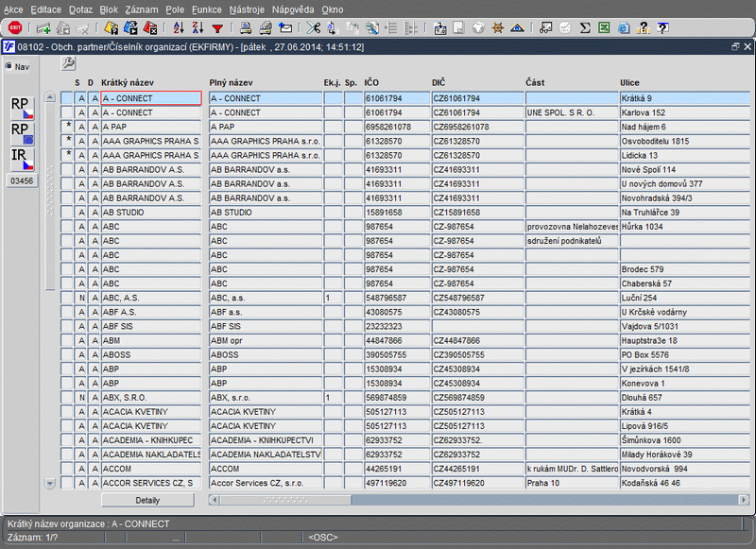Image resolution: width=756 pixels, height=549 pixels.
Task: Click the record list scroll-down arrow
Action: click(x=50, y=483)
